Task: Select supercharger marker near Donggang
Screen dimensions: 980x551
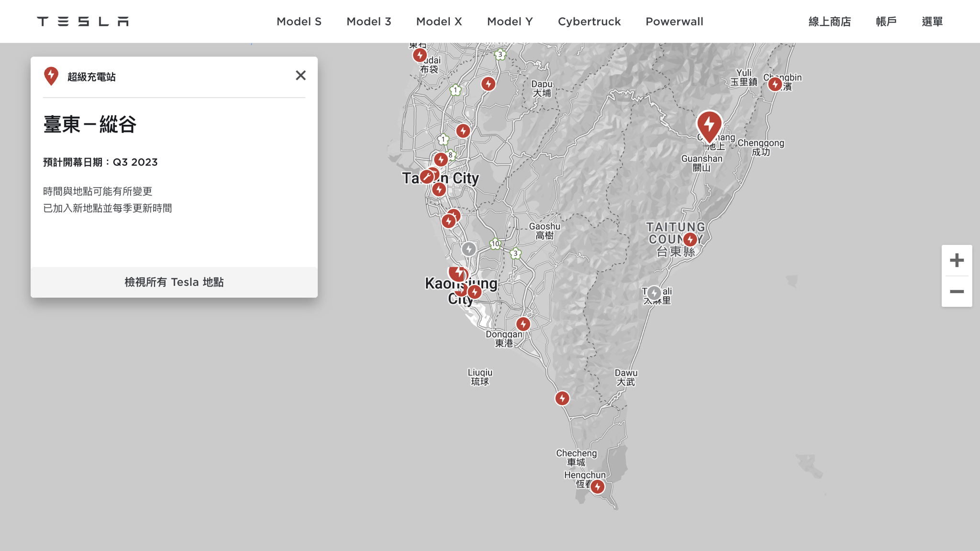Action: (x=523, y=324)
